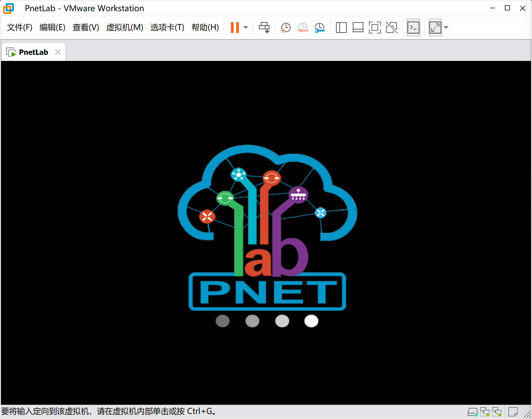532x419 pixels.
Task: Click the message log icon in status bar
Action: pos(513,412)
